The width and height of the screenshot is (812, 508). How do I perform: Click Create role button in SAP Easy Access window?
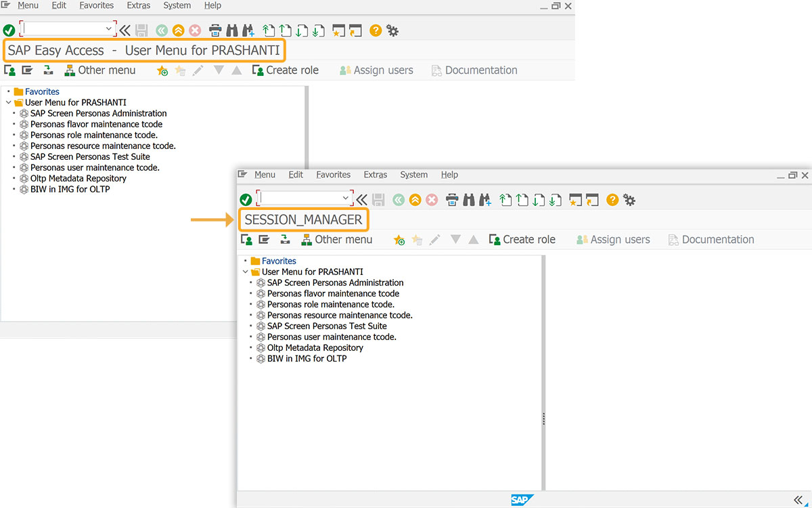pyautogui.click(x=285, y=70)
